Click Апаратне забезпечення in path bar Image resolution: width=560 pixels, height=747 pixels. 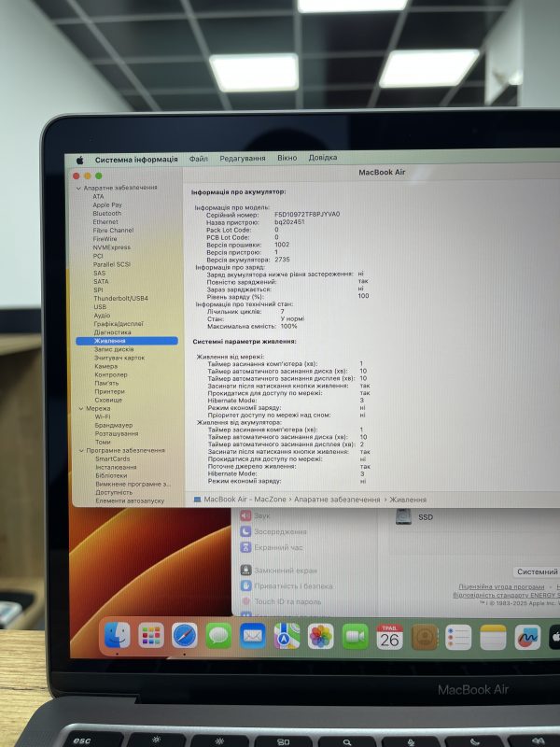[337, 500]
